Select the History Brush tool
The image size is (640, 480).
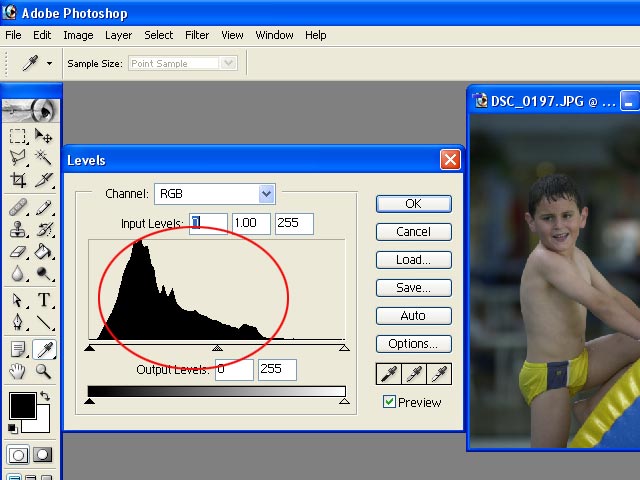43,229
